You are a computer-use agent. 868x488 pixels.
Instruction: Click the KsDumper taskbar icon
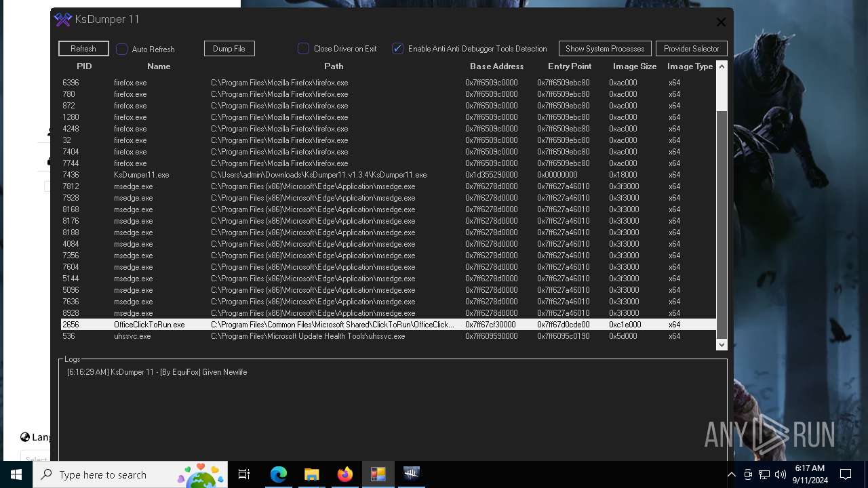411,474
